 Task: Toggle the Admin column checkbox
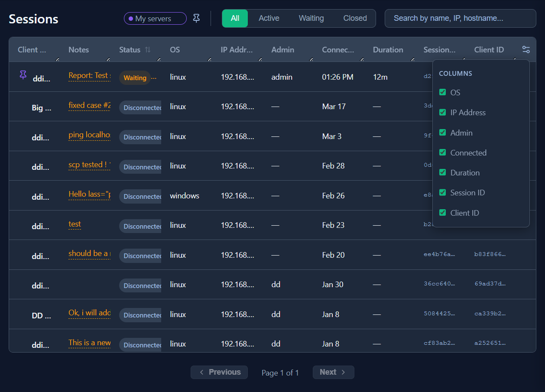442,133
